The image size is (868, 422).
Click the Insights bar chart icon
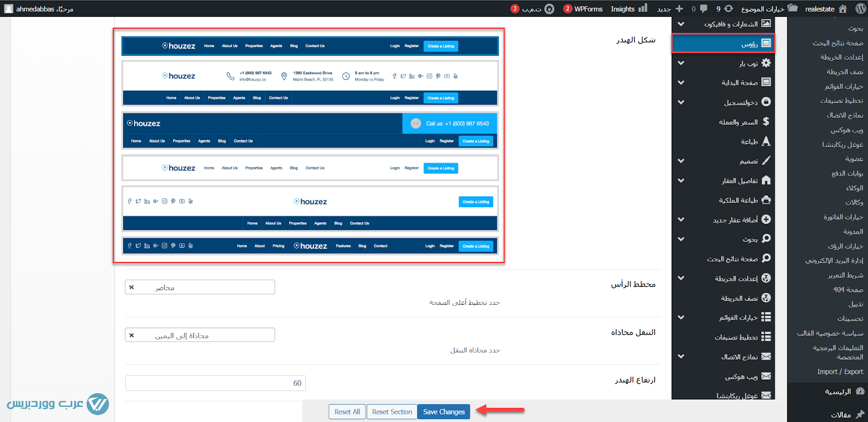(x=643, y=8)
